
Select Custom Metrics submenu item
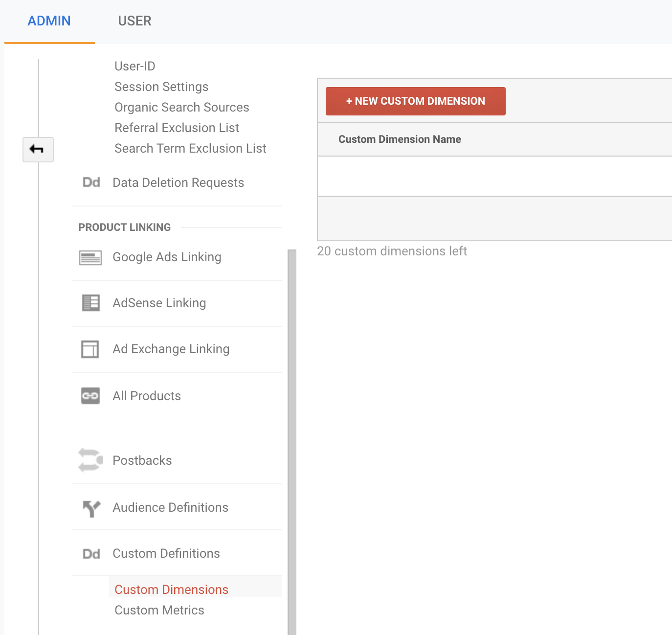(159, 610)
